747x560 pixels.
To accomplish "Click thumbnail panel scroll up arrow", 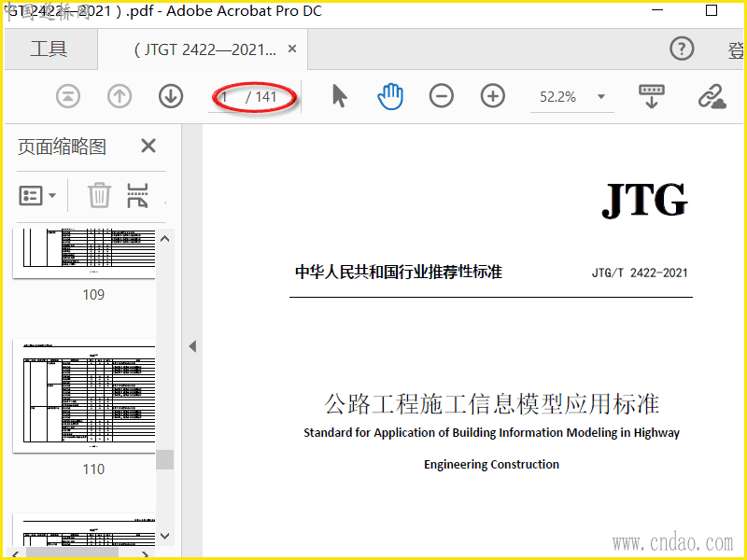I will pos(165,239).
